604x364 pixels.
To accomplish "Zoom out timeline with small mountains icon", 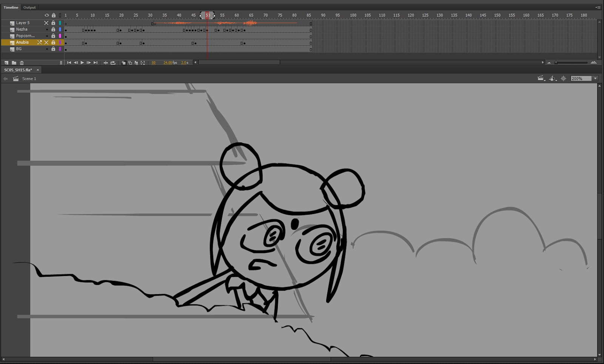I will (549, 63).
